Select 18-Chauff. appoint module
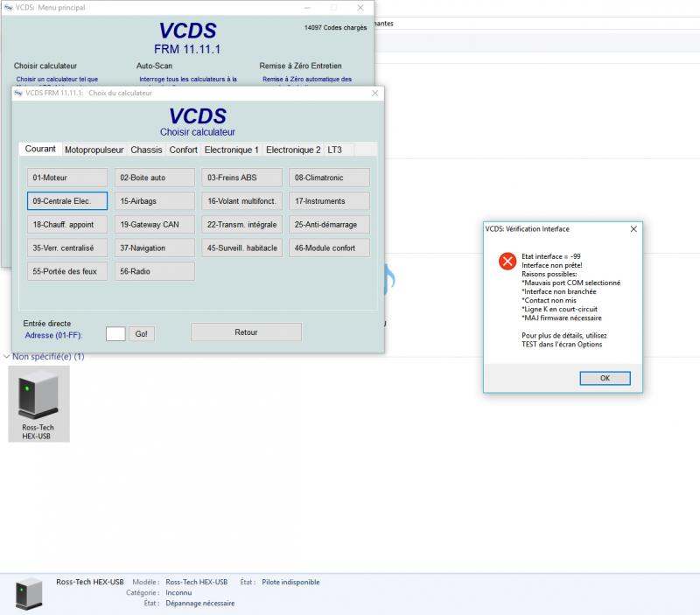The width and height of the screenshot is (700, 615). (x=67, y=225)
